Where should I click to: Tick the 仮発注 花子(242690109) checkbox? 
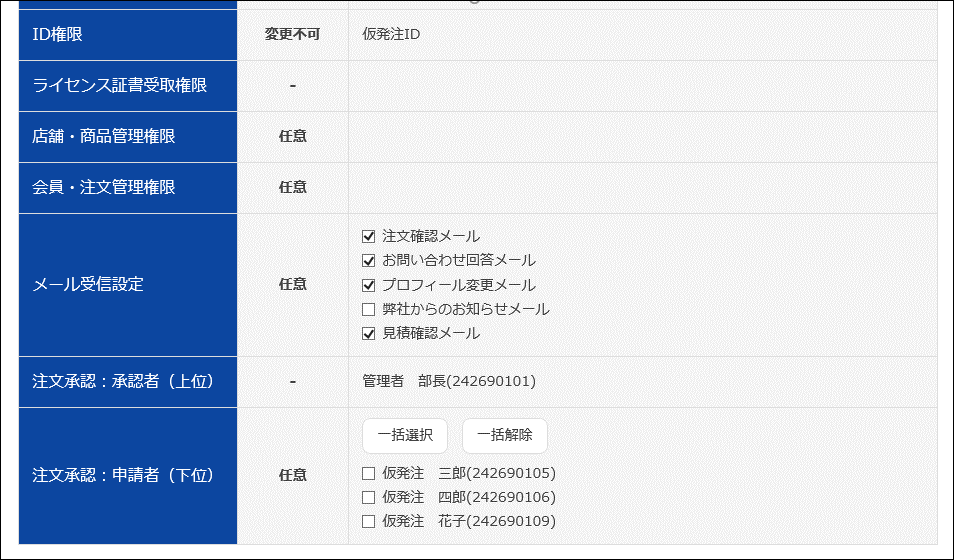click(368, 521)
